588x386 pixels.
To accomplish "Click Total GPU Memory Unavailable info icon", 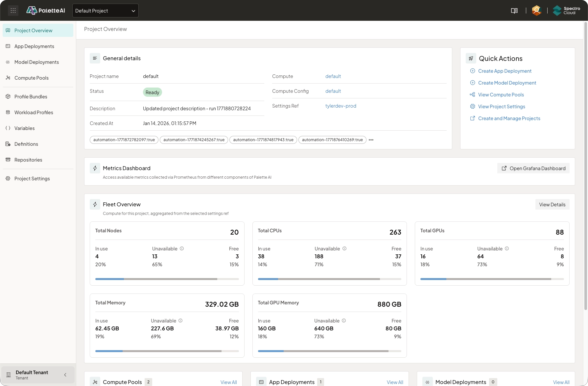I will [344, 321].
